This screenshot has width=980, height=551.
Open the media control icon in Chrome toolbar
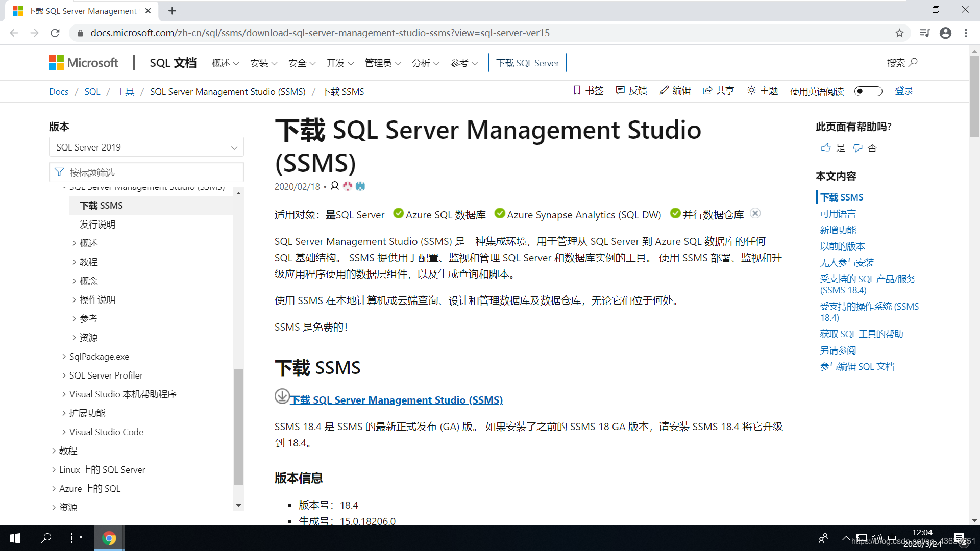click(x=925, y=33)
